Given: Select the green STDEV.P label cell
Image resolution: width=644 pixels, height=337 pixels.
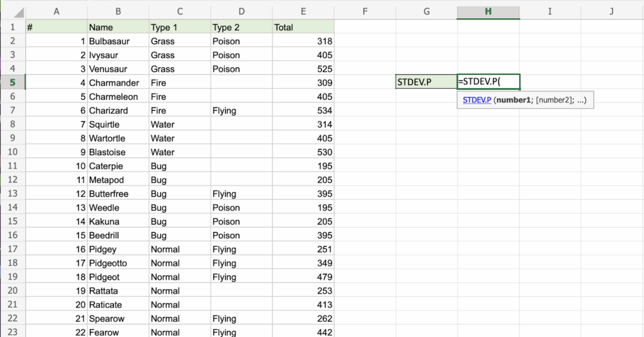Looking at the screenshot, I should click(426, 82).
